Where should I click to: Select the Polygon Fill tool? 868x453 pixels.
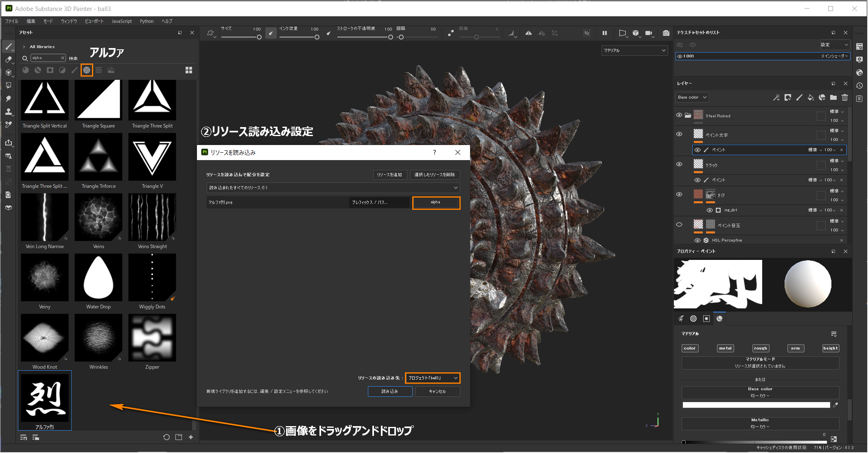click(x=8, y=86)
